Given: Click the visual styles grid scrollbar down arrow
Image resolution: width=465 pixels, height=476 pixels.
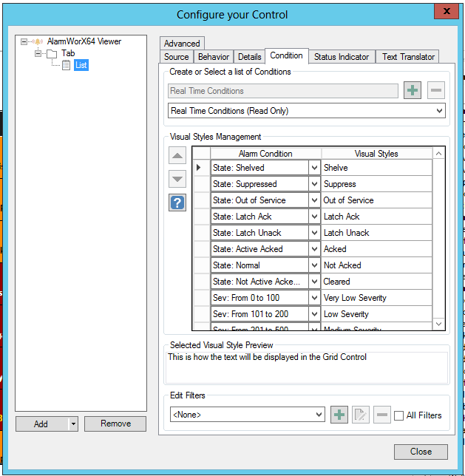Looking at the screenshot, I should click(438, 324).
